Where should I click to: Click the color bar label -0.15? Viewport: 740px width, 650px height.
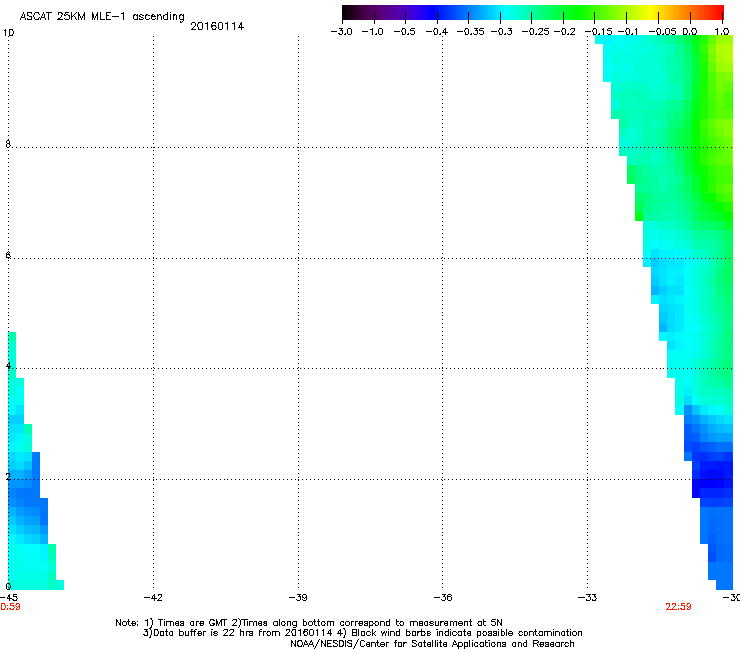click(x=598, y=32)
